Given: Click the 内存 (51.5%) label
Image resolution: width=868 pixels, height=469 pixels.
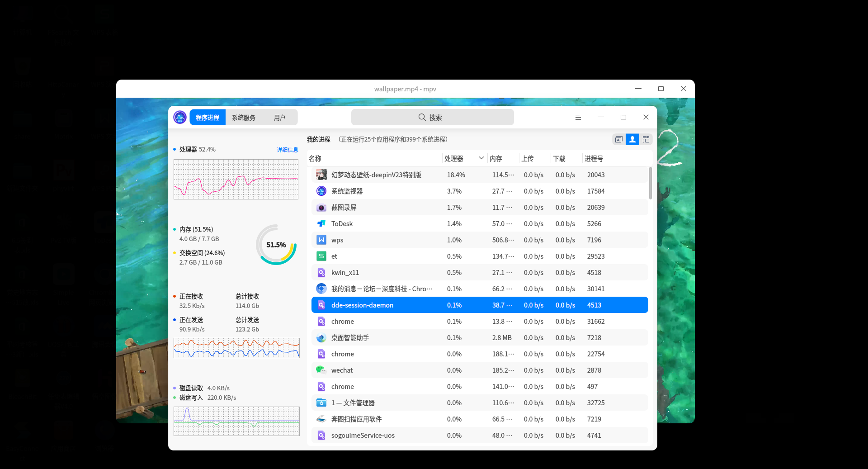Looking at the screenshot, I should pos(196,229).
